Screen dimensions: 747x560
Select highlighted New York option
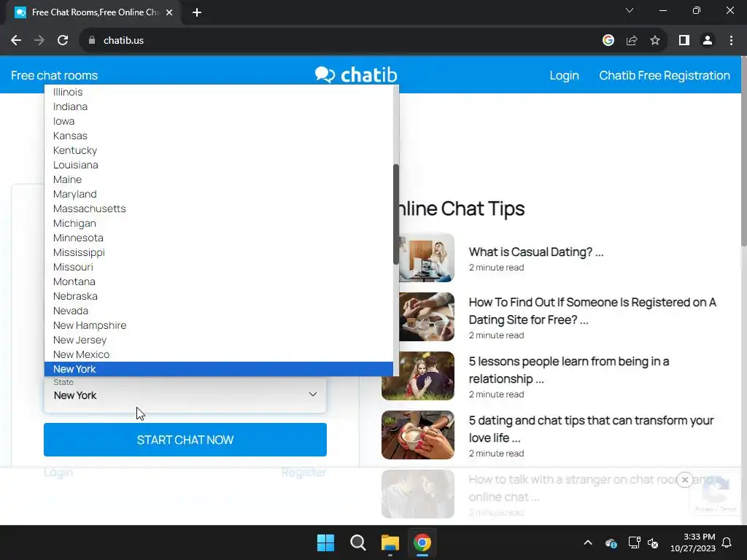pyautogui.click(x=219, y=369)
